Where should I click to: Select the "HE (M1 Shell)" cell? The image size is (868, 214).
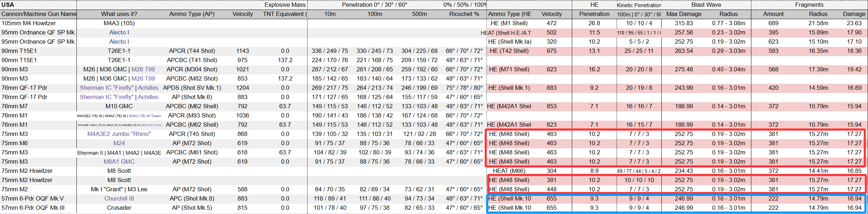(509, 23)
